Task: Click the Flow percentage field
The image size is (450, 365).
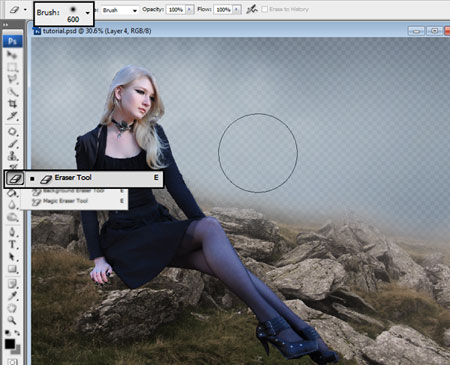Action: coord(223,10)
